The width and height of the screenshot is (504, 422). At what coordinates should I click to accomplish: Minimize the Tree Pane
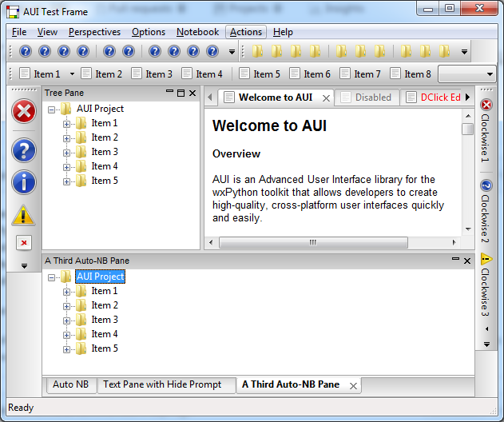coord(169,92)
